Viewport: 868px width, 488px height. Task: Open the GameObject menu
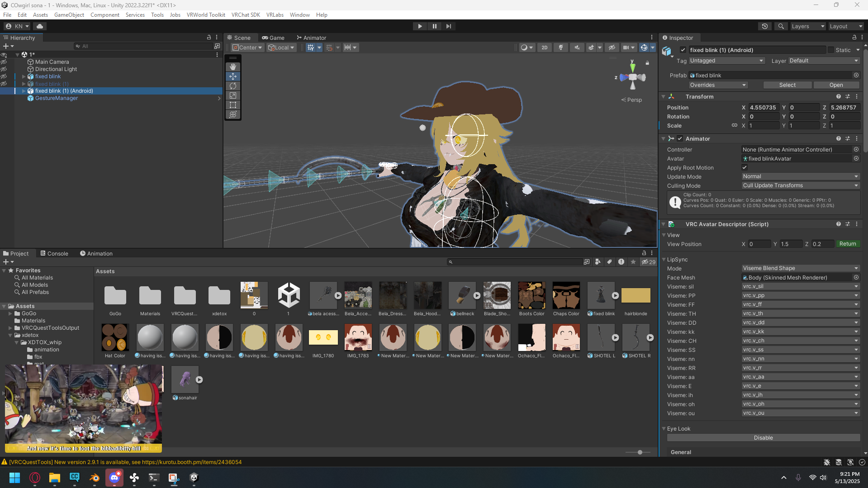69,15
